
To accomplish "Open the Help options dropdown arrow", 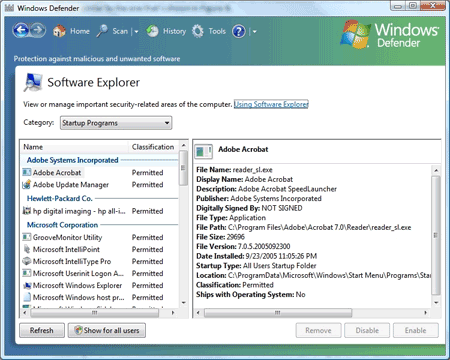I will point(254,32).
